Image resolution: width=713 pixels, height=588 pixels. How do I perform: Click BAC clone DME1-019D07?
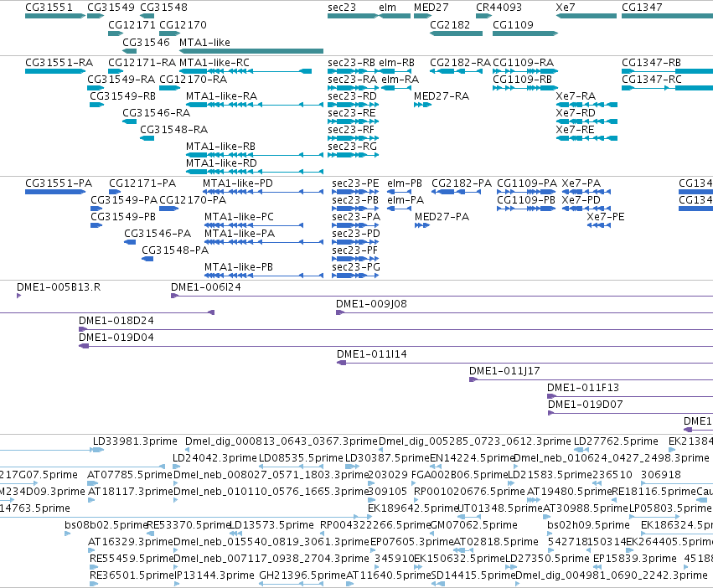[630, 413]
